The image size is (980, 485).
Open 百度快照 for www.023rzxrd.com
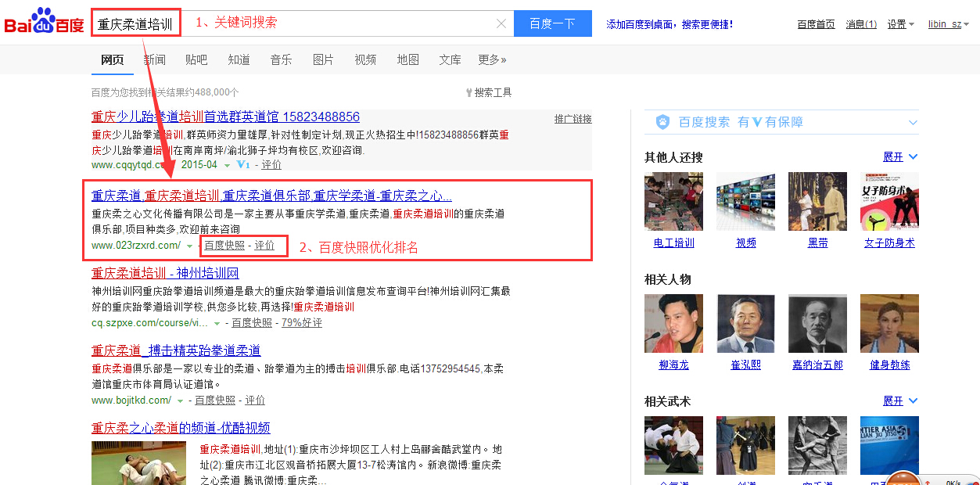point(224,245)
